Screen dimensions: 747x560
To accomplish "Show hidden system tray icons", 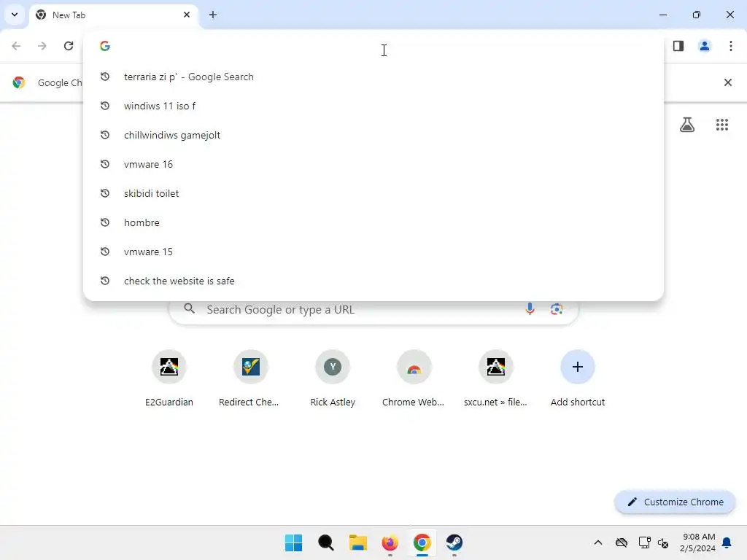I will point(598,542).
